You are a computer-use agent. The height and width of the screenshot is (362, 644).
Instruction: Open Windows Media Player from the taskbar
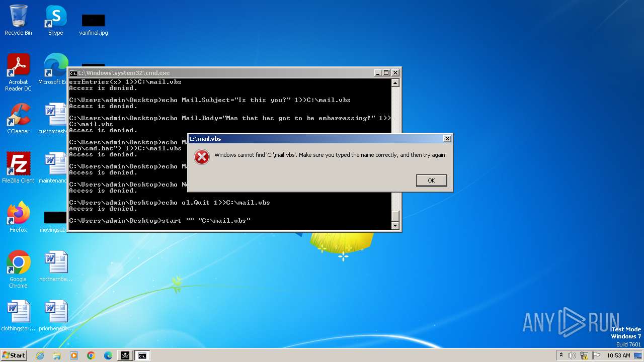pos(74,355)
